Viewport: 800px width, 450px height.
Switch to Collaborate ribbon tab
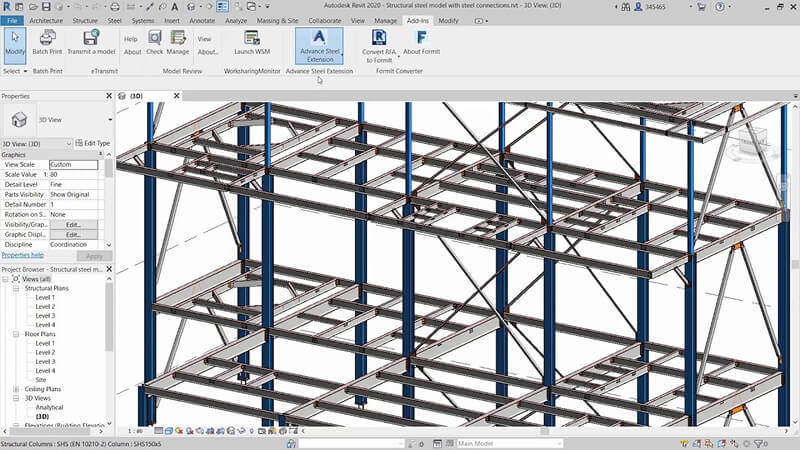[x=324, y=21]
